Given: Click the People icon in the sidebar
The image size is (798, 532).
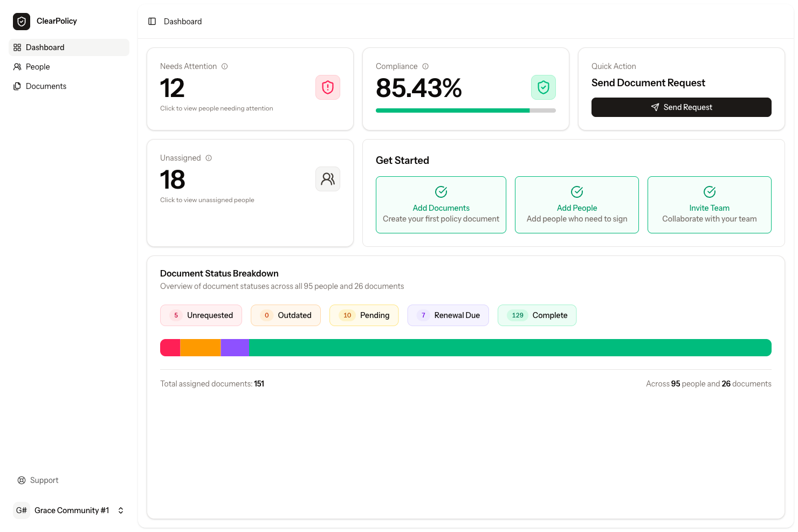Looking at the screenshot, I should click(17, 66).
